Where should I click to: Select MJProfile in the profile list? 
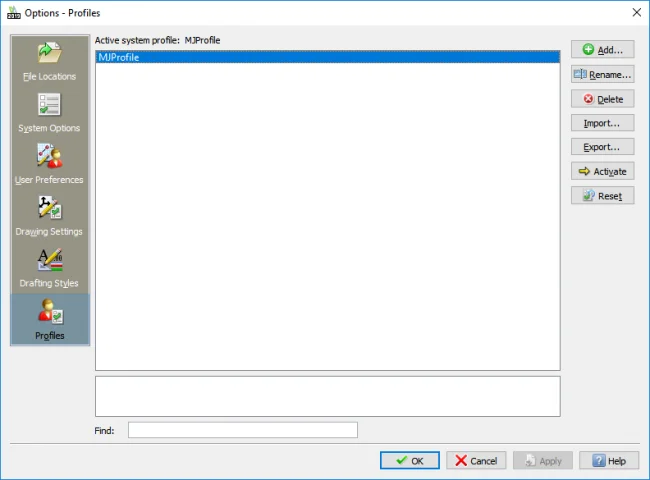[326, 58]
